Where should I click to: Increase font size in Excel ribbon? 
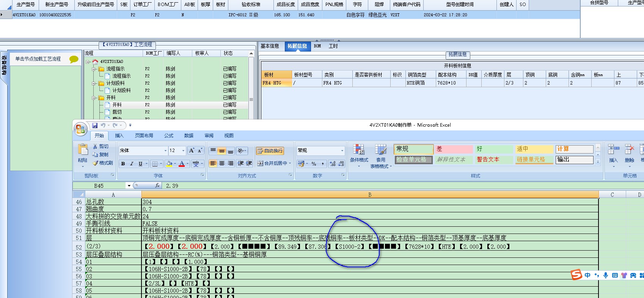tap(192, 151)
